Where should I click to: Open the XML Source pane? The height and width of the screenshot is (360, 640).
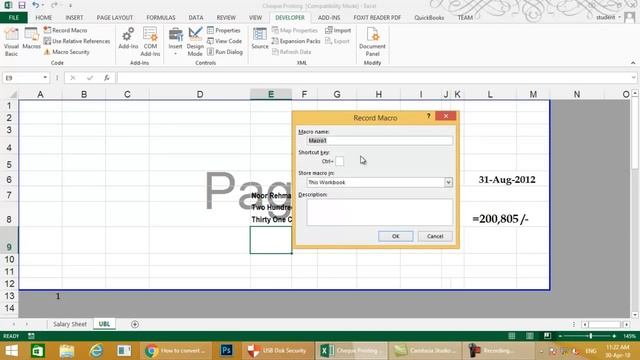coord(260,39)
